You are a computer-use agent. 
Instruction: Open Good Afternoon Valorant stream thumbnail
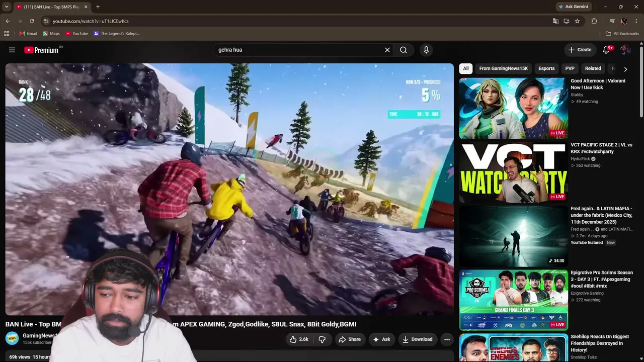pyautogui.click(x=513, y=108)
